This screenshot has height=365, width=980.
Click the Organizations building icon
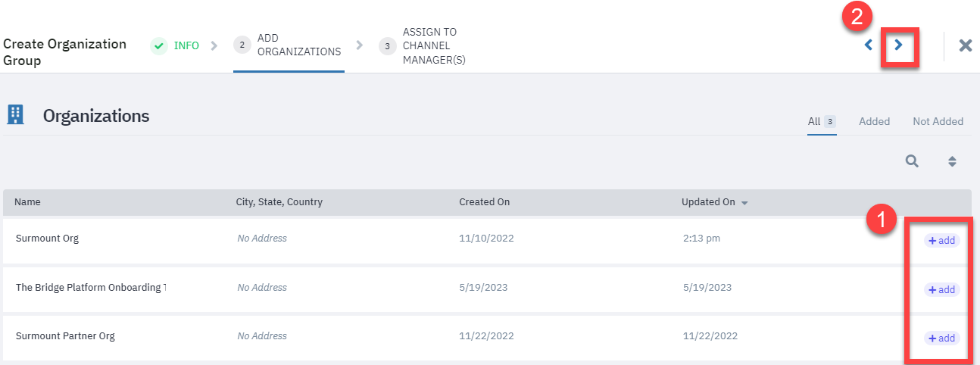click(x=15, y=115)
